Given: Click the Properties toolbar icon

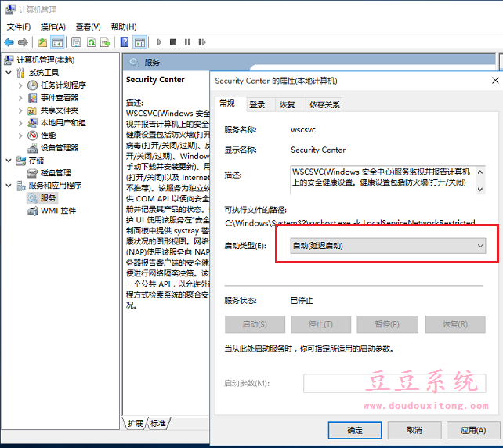Looking at the screenshot, I should click(76, 42).
